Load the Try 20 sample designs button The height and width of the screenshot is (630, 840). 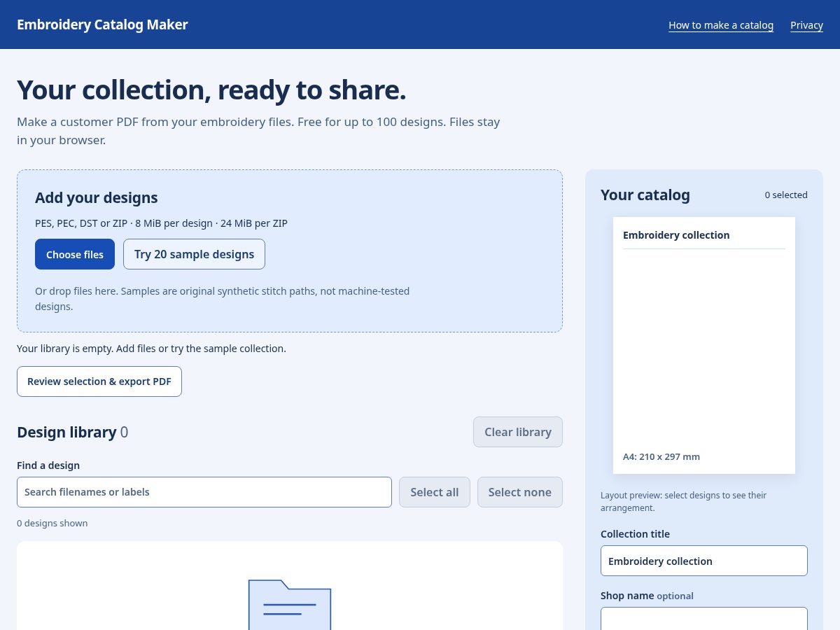click(194, 254)
